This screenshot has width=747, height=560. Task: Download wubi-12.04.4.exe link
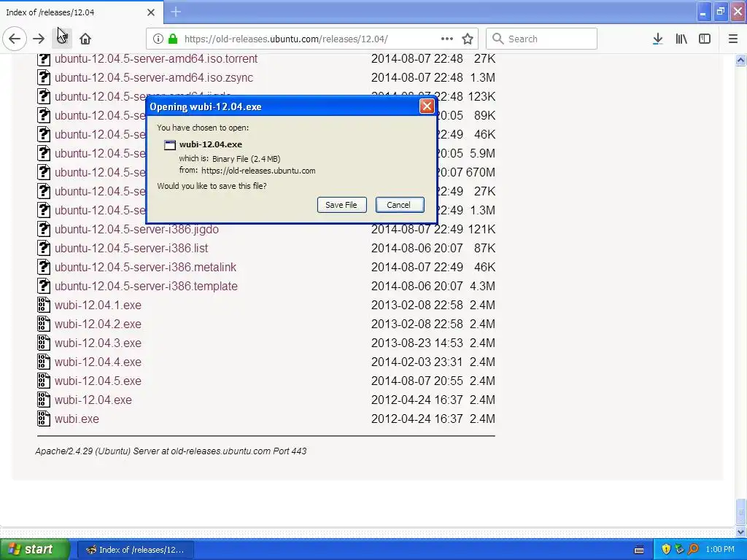coord(98,362)
